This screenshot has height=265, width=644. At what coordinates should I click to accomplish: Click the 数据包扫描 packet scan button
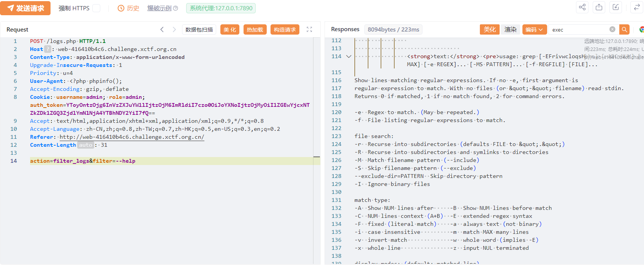[x=199, y=30]
